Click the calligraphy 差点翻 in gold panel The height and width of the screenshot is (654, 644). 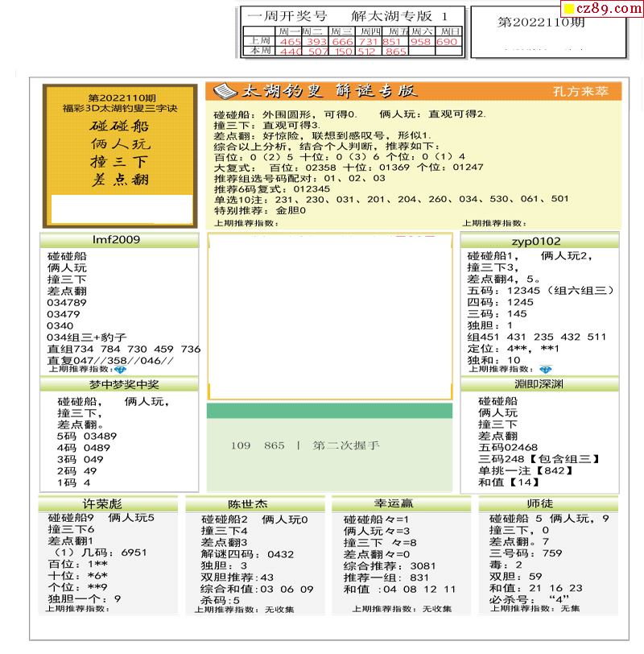click(x=120, y=180)
